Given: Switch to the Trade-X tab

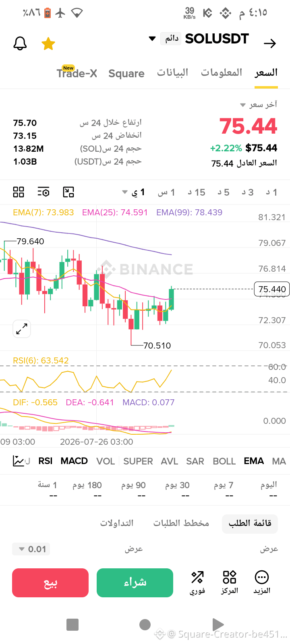Looking at the screenshot, I should pos(77,73).
